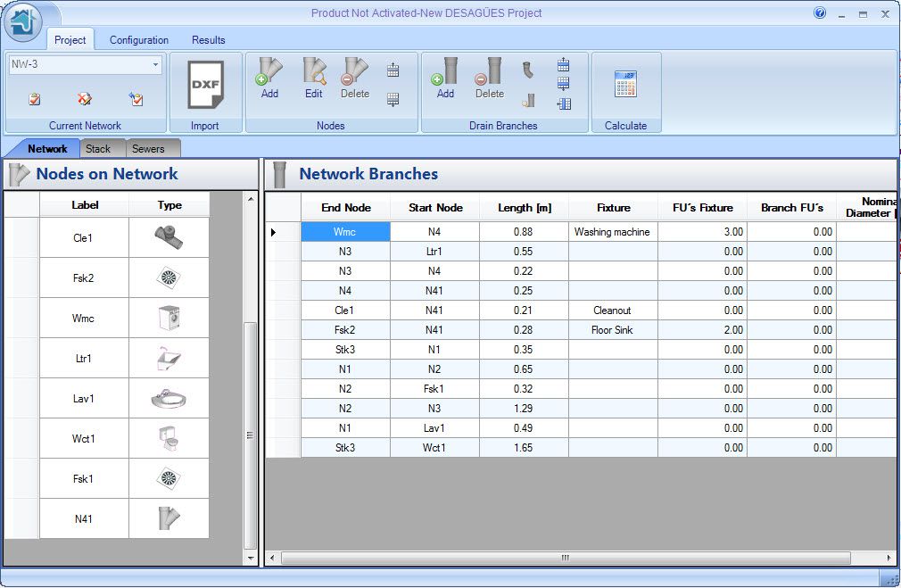Click the Calculate calculator icon
The width and height of the screenshot is (901, 588).
click(625, 85)
